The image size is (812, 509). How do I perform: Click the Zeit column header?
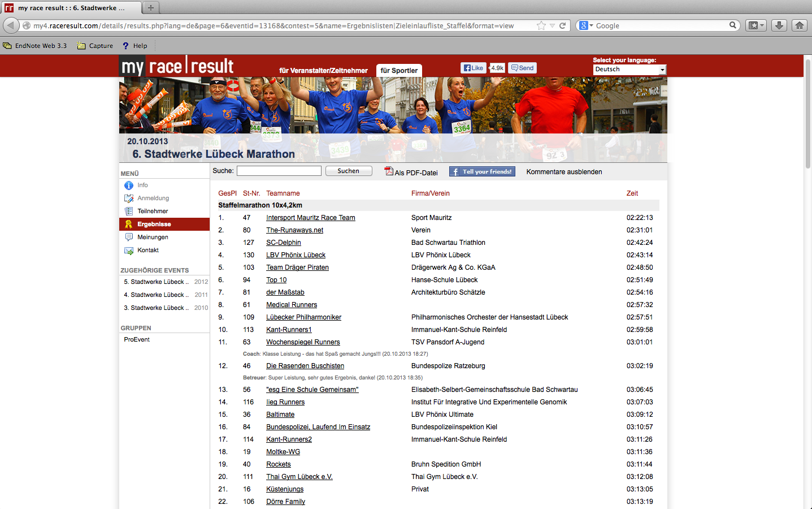[632, 193]
